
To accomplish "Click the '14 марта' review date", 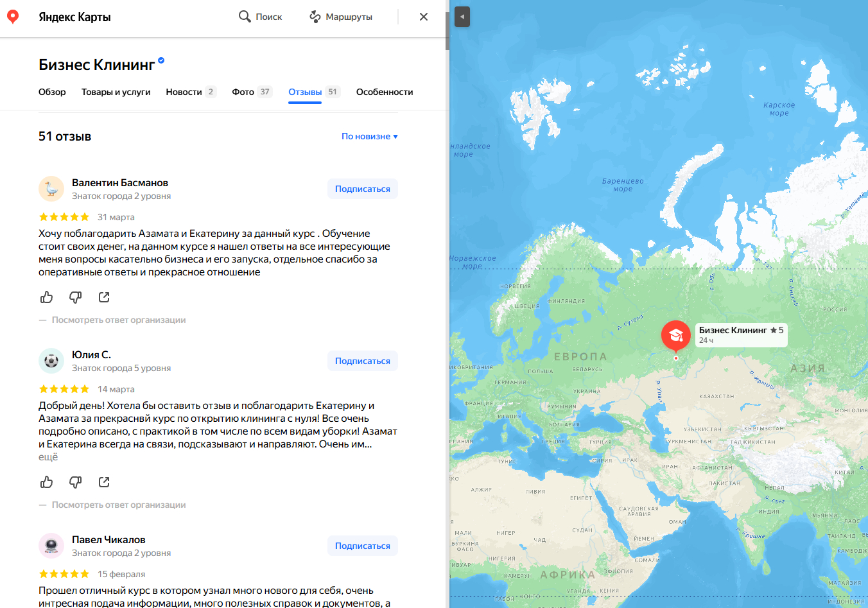I will 116,389.
